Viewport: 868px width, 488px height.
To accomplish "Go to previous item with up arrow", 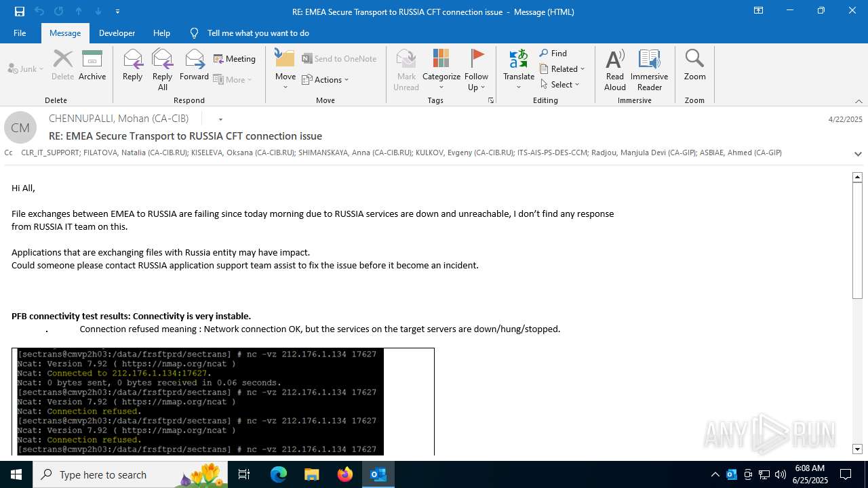I will (79, 12).
